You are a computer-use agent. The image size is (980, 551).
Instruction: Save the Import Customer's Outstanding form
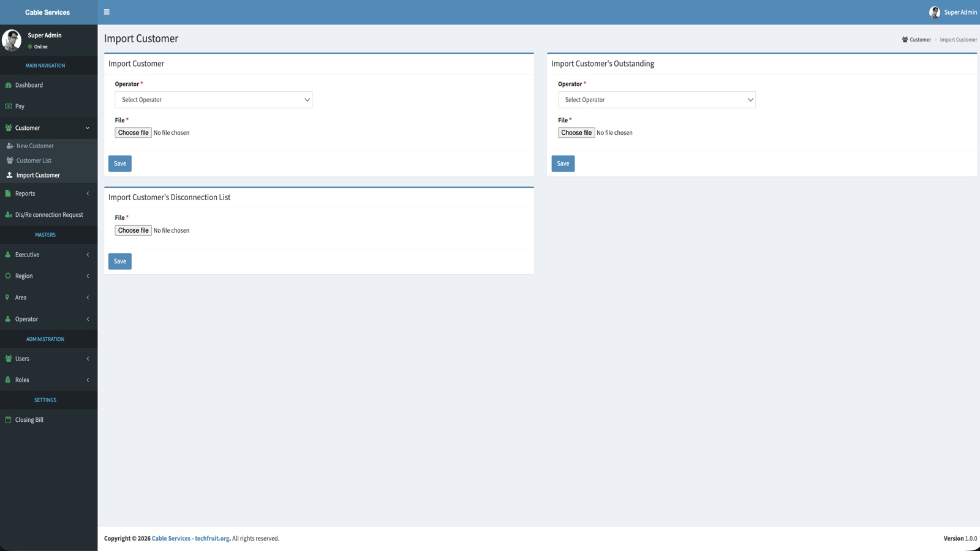(x=563, y=163)
